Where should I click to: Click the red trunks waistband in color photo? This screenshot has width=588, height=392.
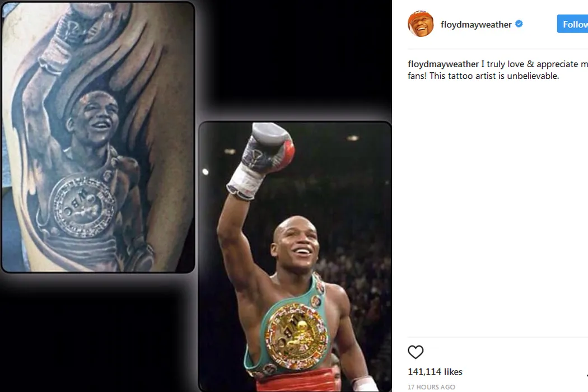tap(296, 381)
